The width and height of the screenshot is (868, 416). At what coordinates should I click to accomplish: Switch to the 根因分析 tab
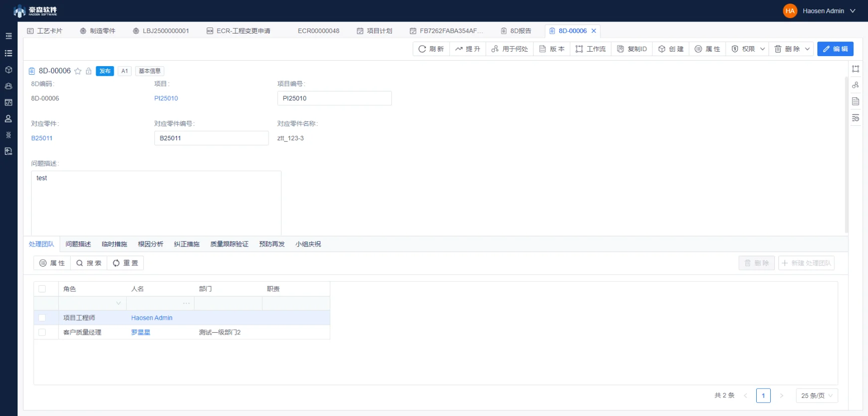pyautogui.click(x=150, y=244)
